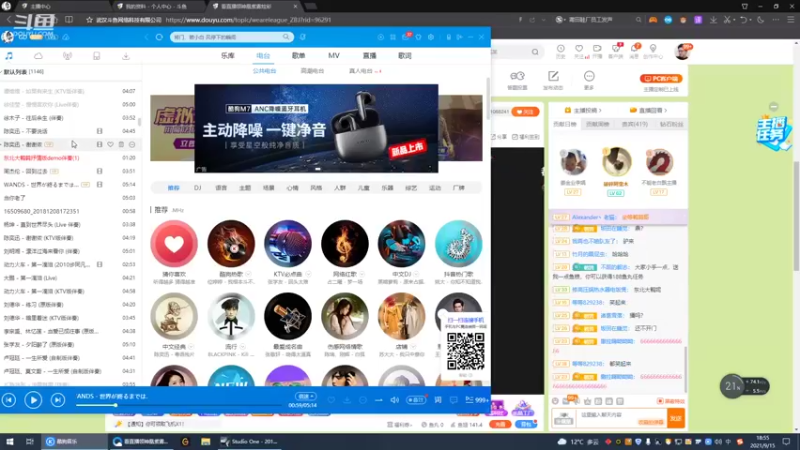800x450 pixels.
Task: Delete selected 陈奕迅 song with trash icon
Action: [x=121, y=144]
